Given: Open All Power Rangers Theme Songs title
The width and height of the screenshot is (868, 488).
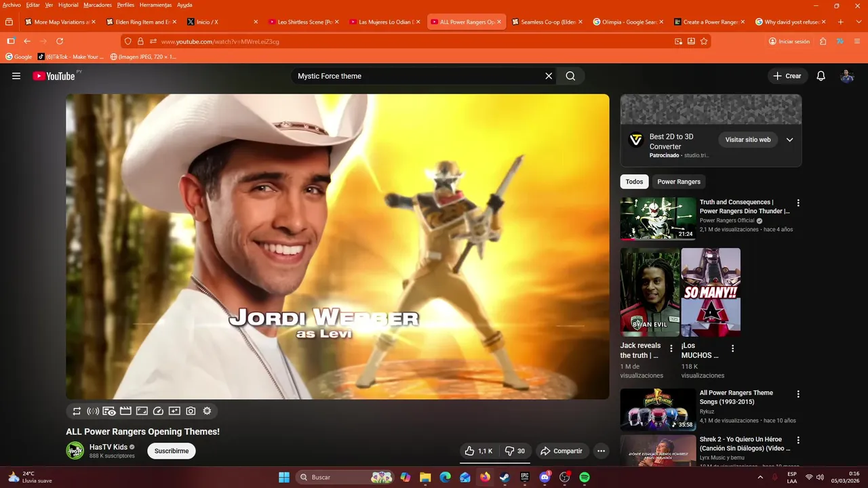Looking at the screenshot, I should pyautogui.click(x=736, y=397).
